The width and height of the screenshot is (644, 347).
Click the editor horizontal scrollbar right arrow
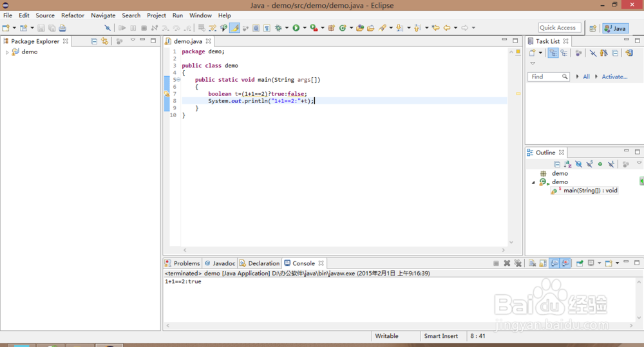point(503,250)
